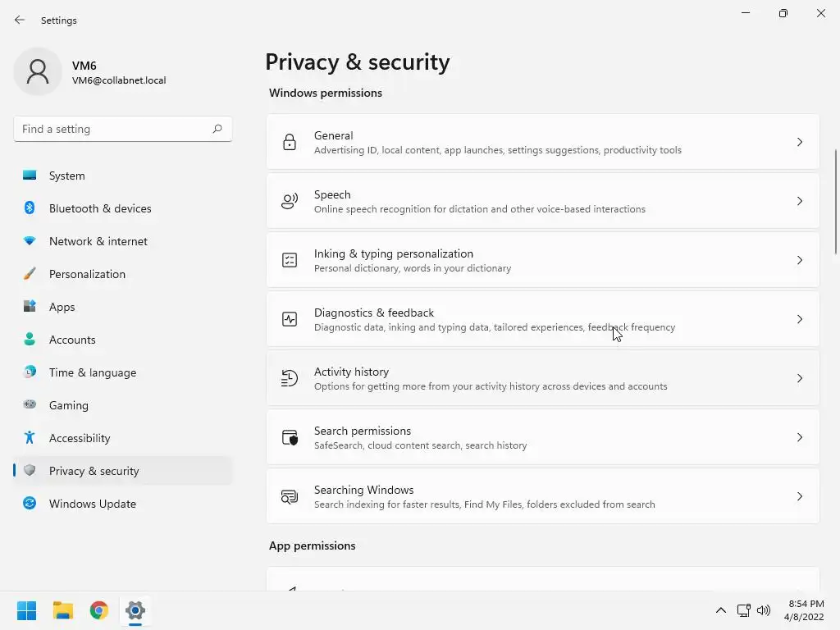
Task: Expand the General permissions chevron
Action: click(800, 142)
